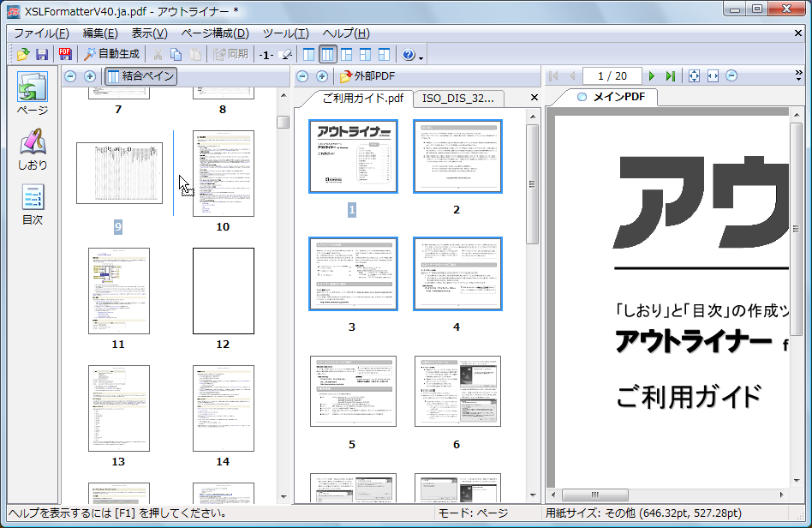Open the 表示(V) menu

pos(150,33)
